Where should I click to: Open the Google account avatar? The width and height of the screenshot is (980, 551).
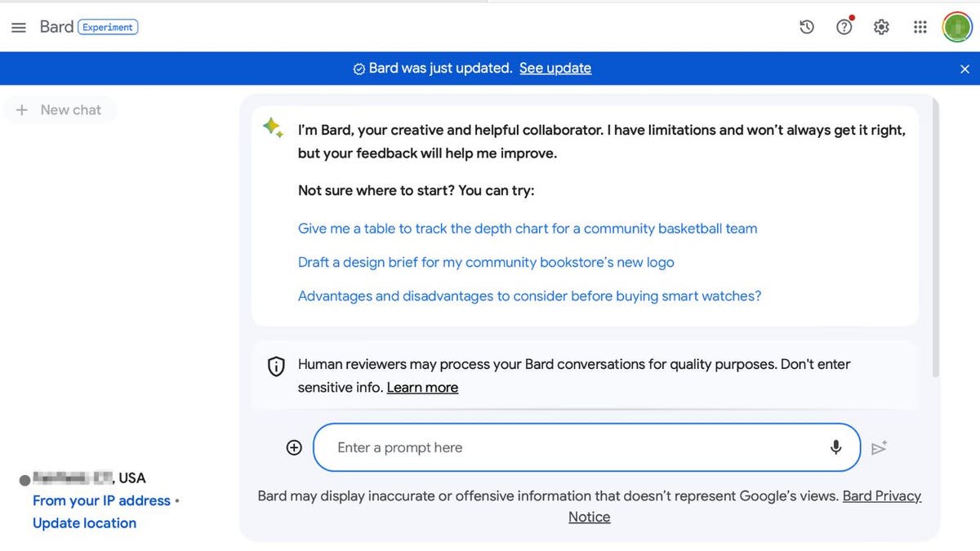pos(956,27)
